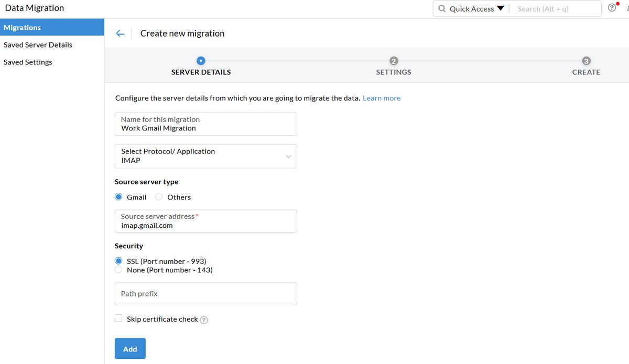Click the SETTINGS step 2 circle
This screenshot has width=629, height=364.
pyautogui.click(x=393, y=61)
